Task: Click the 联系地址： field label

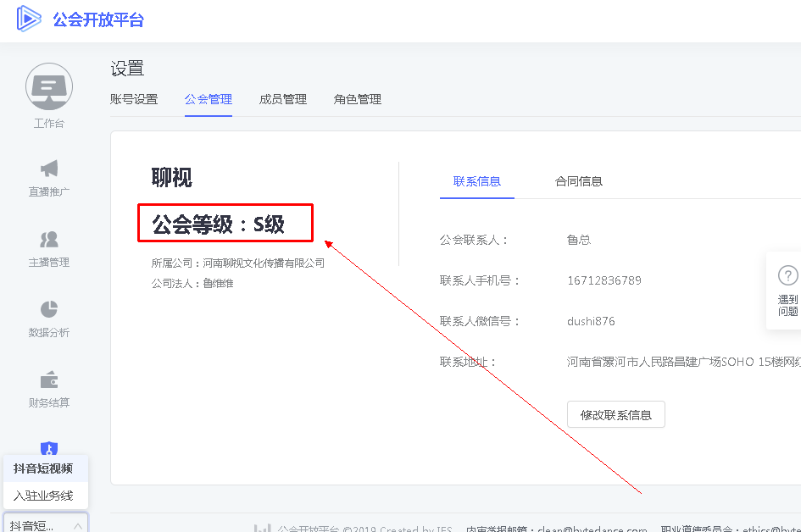Action: (468, 362)
